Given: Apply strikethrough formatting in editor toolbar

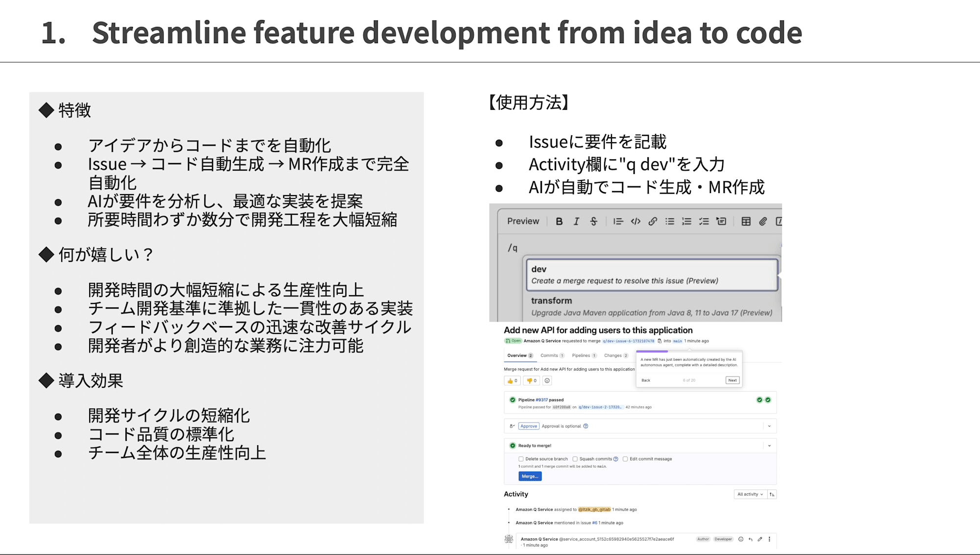Looking at the screenshot, I should pyautogui.click(x=593, y=222).
